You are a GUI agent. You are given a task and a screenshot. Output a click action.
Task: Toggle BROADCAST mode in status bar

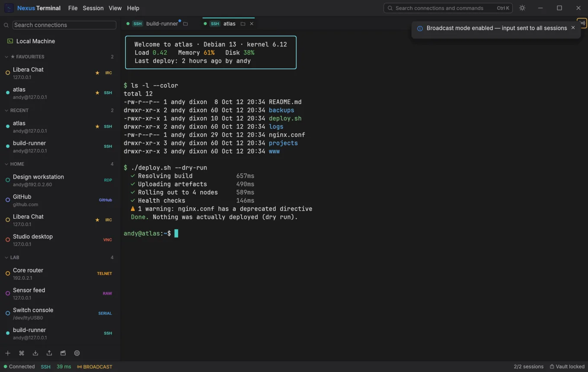95,366
